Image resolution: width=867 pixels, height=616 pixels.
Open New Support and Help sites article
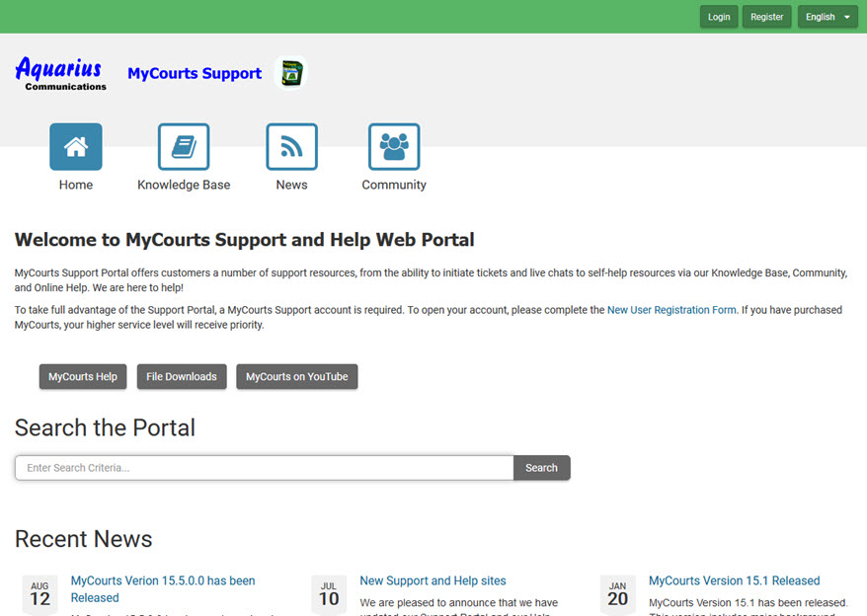(433, 580)
